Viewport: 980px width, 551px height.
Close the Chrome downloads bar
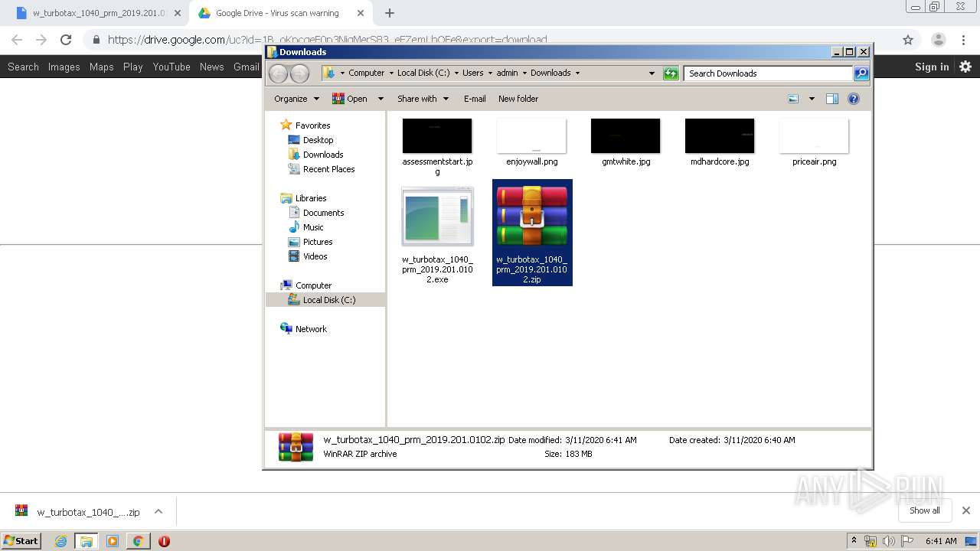pos(966,510)
